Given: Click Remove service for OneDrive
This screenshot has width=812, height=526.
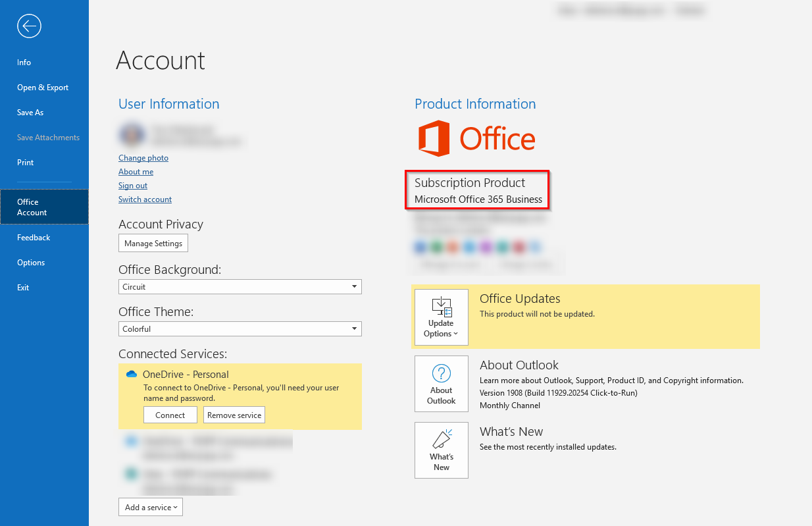Looking at the screenshot, I should click(234, 415).
